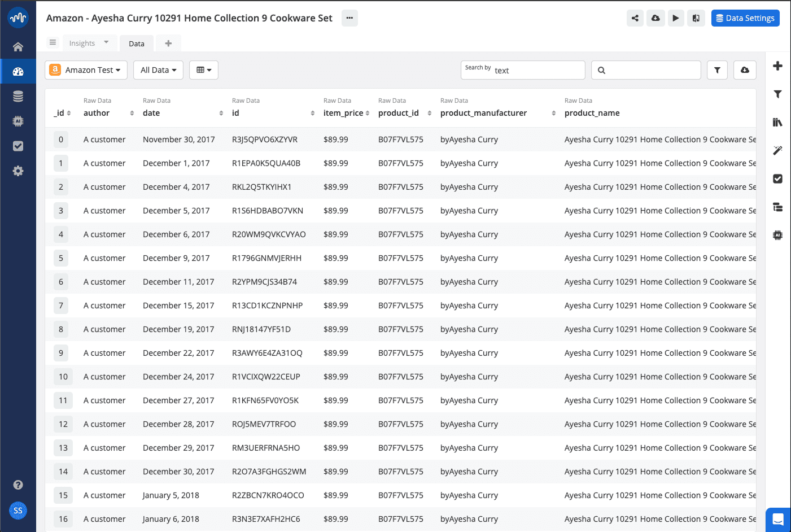The height and width of the screenshot is (532, 791).
Task: Click the hamburger list icon beside Insights
Action: [x=53, y=42]
